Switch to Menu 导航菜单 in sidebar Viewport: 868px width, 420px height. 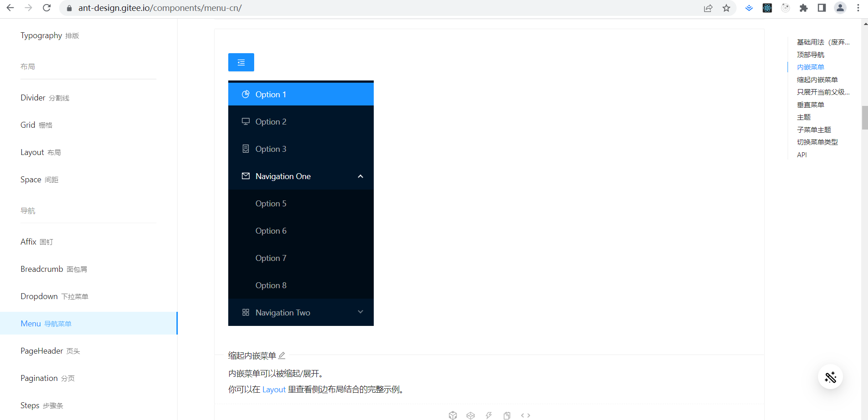tap(45, 323)
